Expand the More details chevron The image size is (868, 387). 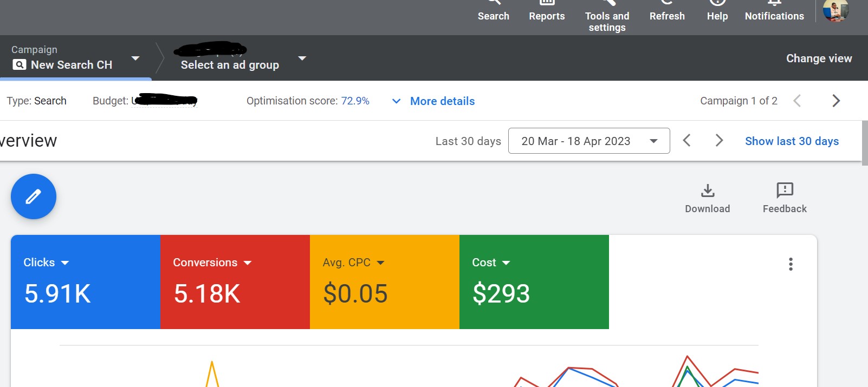pyautogui.click(x=397, y=101)
